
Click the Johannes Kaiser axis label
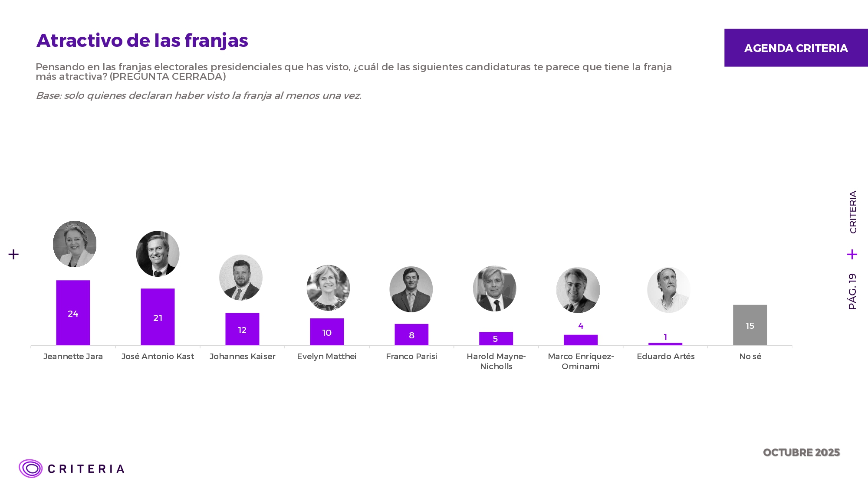(x=242, y=357)
